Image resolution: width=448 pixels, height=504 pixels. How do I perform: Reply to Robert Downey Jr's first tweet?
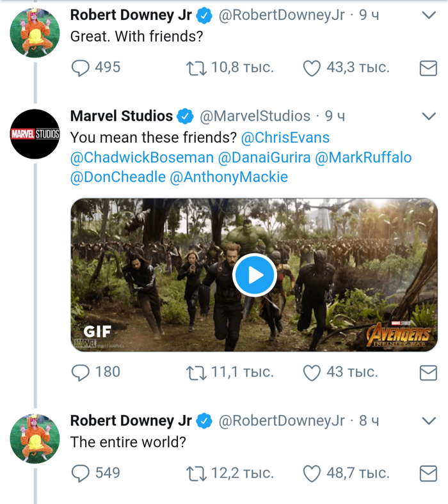pyautogui.click(x=80, y=68)
